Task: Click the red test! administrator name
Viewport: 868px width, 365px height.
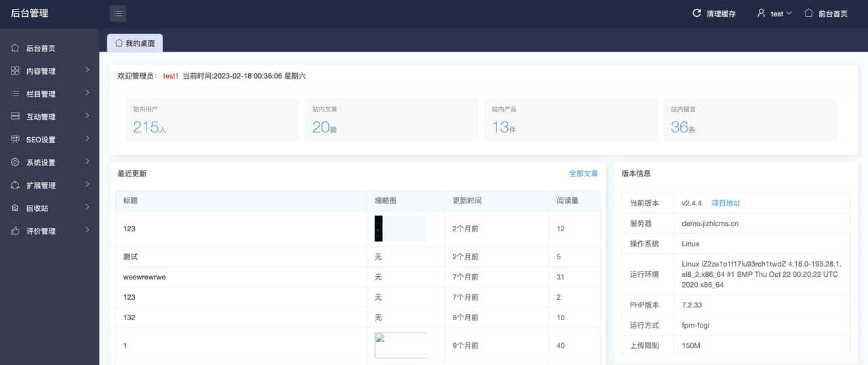Action: point(170,76)
